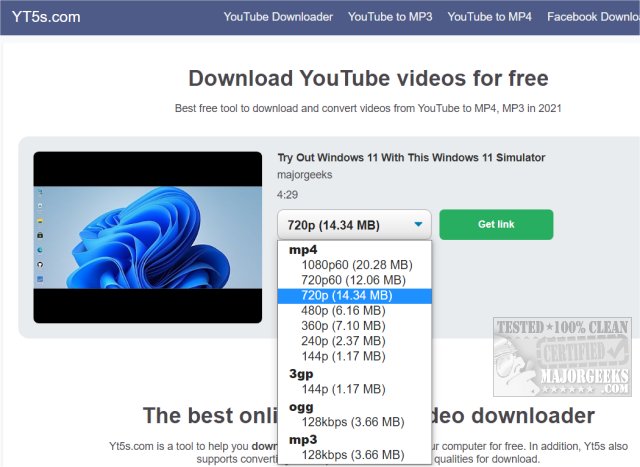Viewport: 640px width, 467px height.
Task: Click the 3gp group header in dropdown
Action: click(301, 374)
